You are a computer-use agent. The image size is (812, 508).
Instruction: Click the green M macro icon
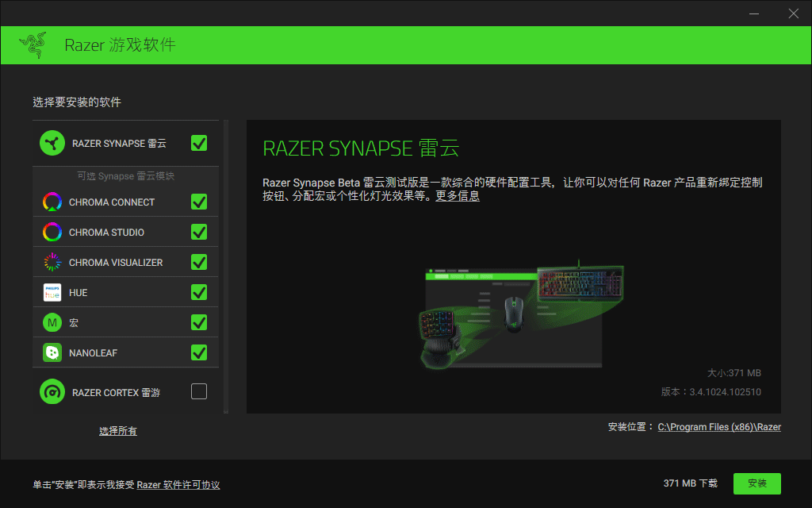pos(52,322)
